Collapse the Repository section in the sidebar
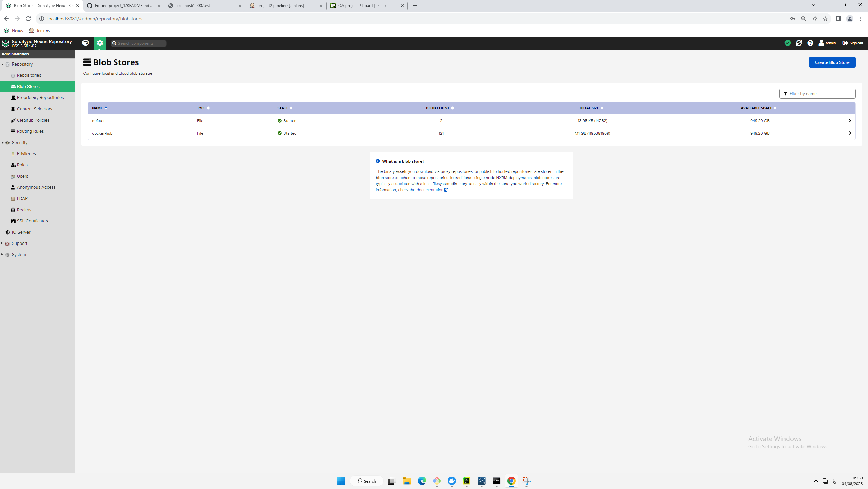868x489 pixels. 3,64
